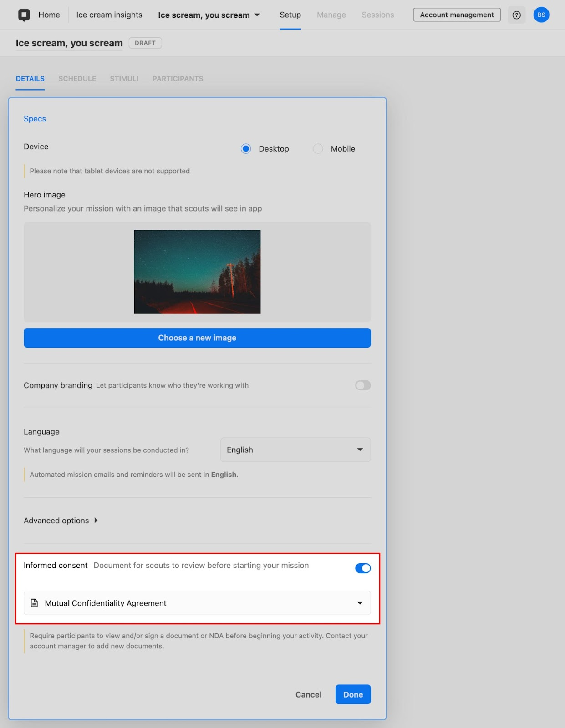Click the DRAFT status badge
The image size is (565, 728).
(145, 43)
